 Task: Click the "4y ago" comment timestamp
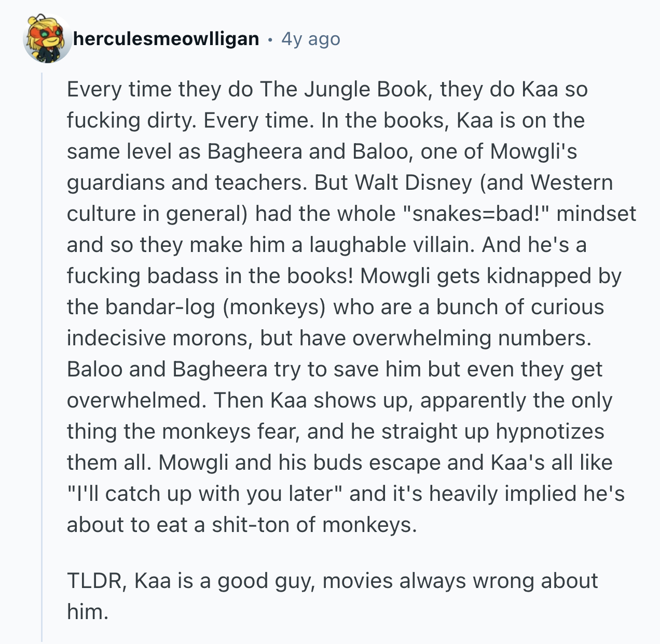[x=311, y=39]
